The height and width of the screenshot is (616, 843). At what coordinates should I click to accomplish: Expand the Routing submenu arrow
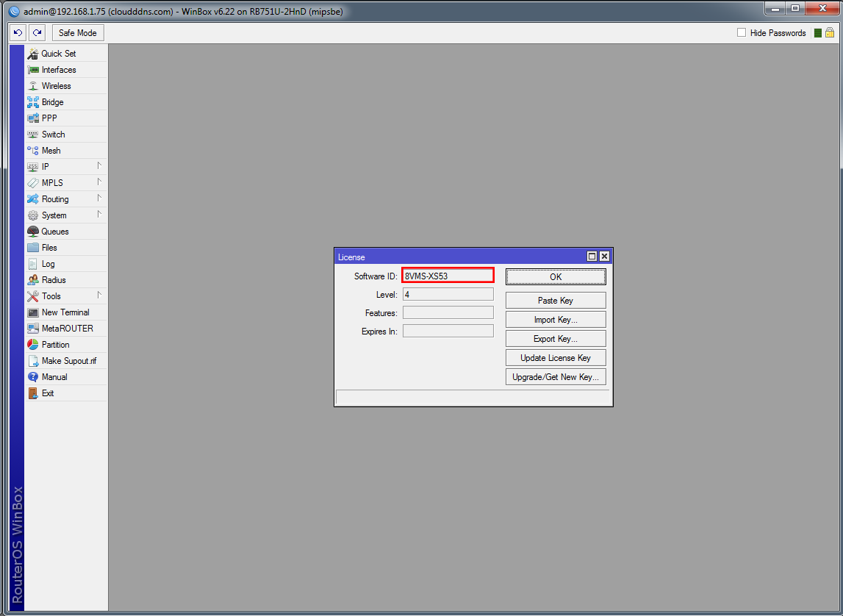(x=99, y=198)
